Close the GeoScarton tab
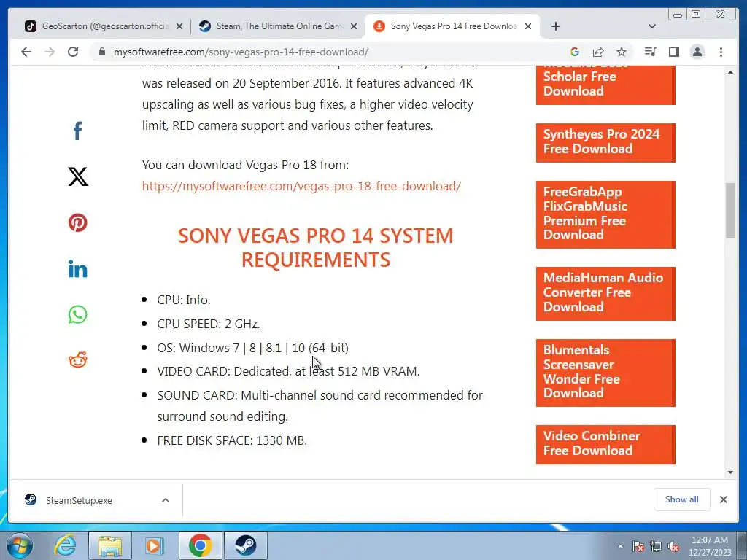This screenshot has width=747, height=560. [179, 27]
